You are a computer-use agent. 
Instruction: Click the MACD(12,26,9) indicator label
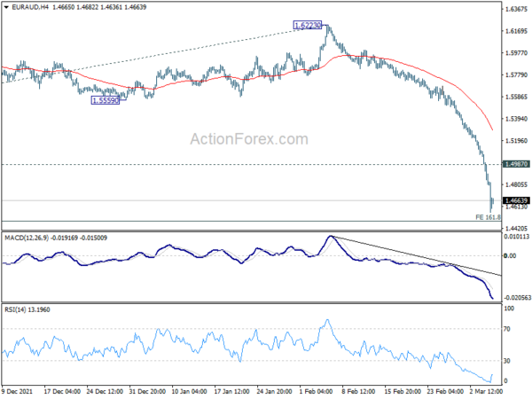56,238
